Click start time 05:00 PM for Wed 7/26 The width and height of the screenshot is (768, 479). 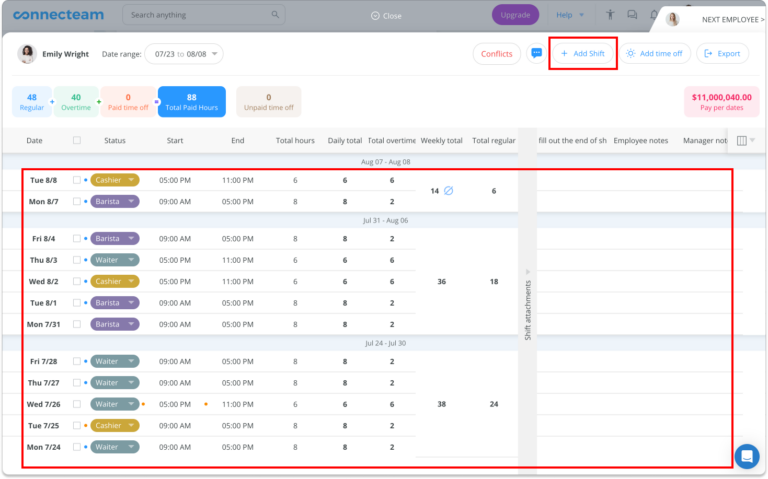[175, 404]
